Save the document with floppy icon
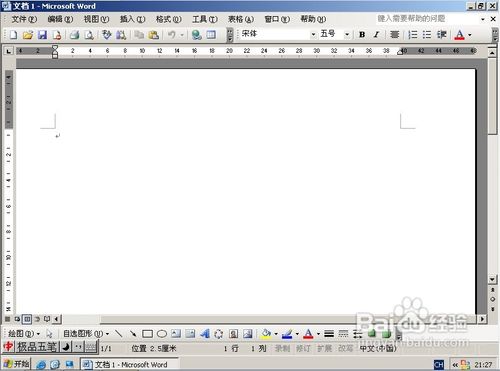Screen dimensions: 500x371 coord(42,35)
